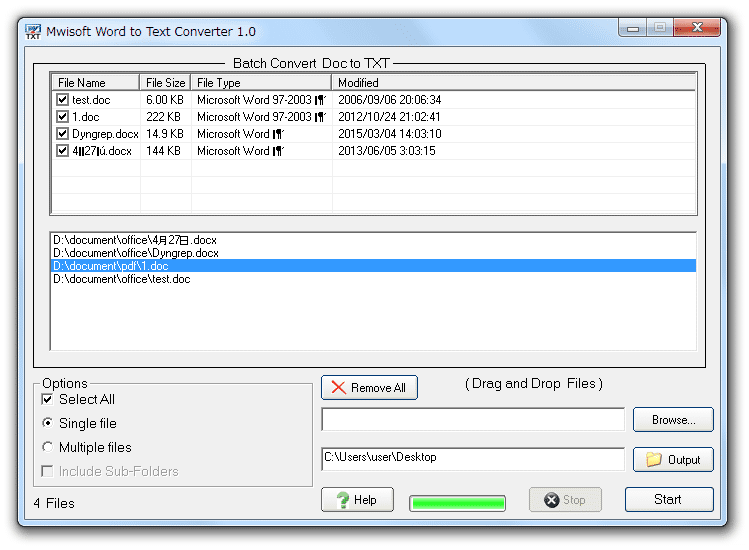This screenshot has height=550, width=749.
Task: Click the 1.doc file name
Action: (x=86, y=117)
